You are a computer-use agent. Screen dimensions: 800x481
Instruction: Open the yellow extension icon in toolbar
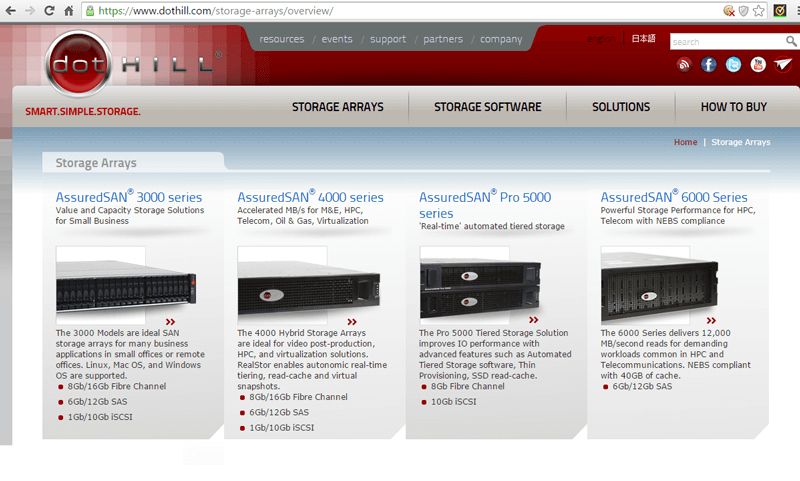click(x=780, y=10)
